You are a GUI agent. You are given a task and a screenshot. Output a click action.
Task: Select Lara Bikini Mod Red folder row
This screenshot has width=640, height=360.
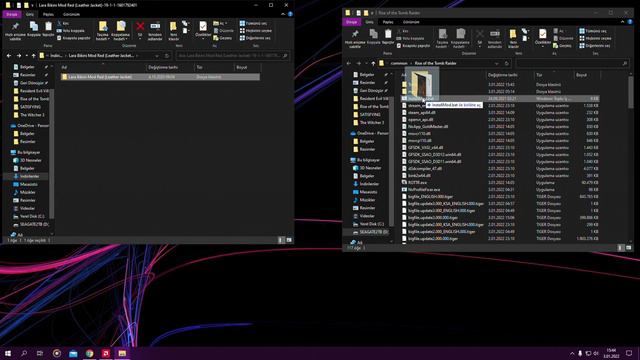(x=160, y=77)
